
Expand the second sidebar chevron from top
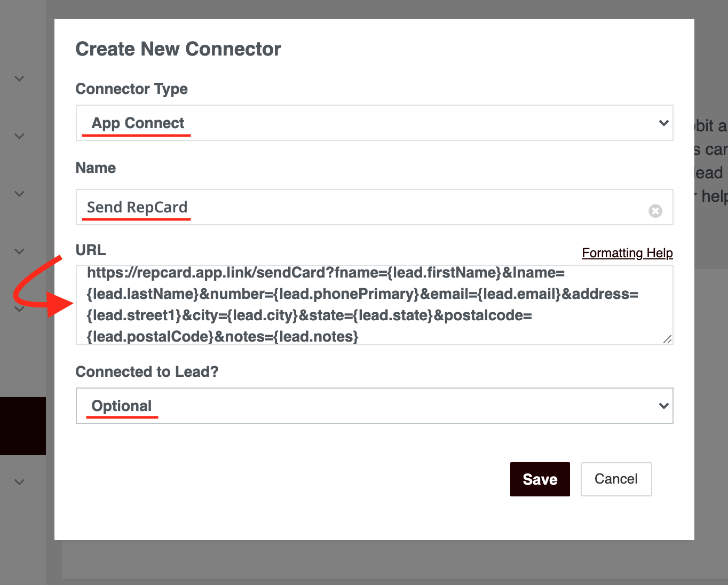point(19,136)
